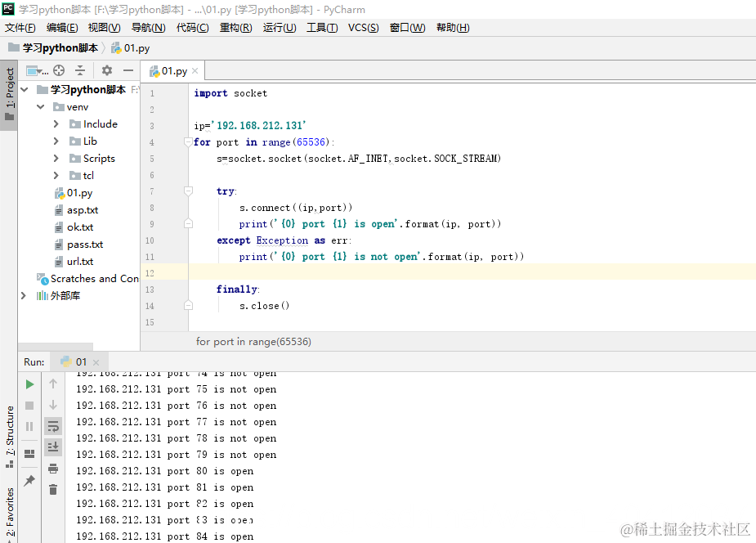This screenshot has width=756, height=543.
Task: Select ok.txt file
Action: (x=80, y=227)
